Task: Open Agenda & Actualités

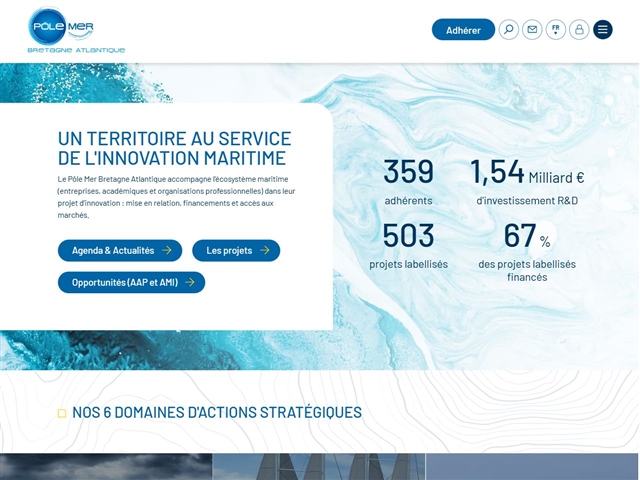Action: 120,251
